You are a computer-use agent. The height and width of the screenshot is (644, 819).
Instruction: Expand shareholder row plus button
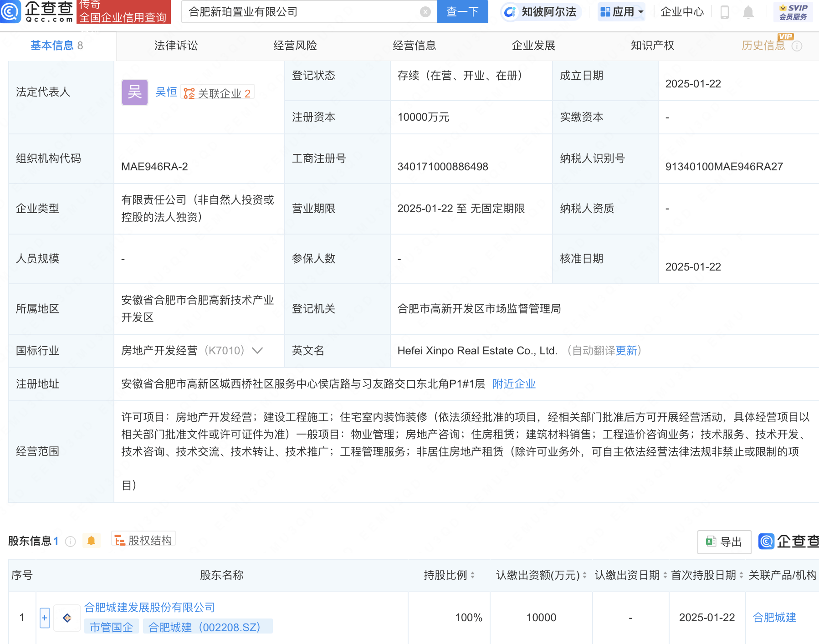(45, 618)
